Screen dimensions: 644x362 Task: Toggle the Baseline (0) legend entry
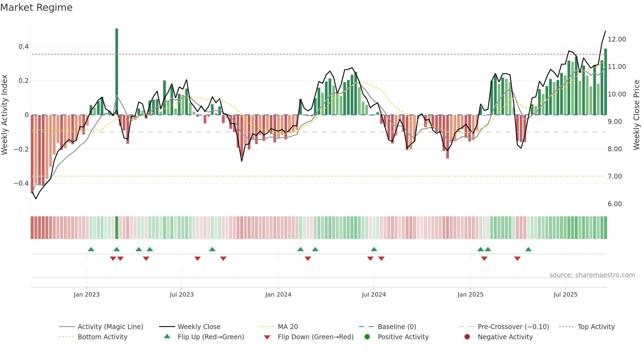pos(387,327)
